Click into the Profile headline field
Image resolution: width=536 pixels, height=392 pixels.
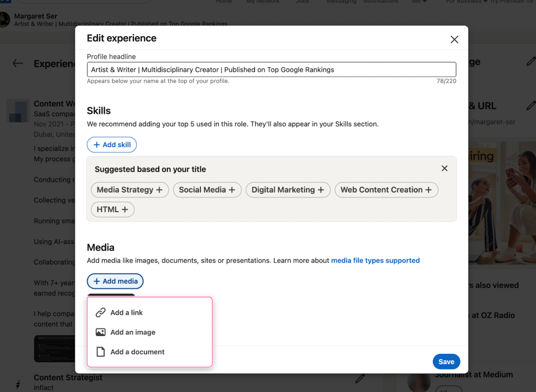click(x=271, y=70)
